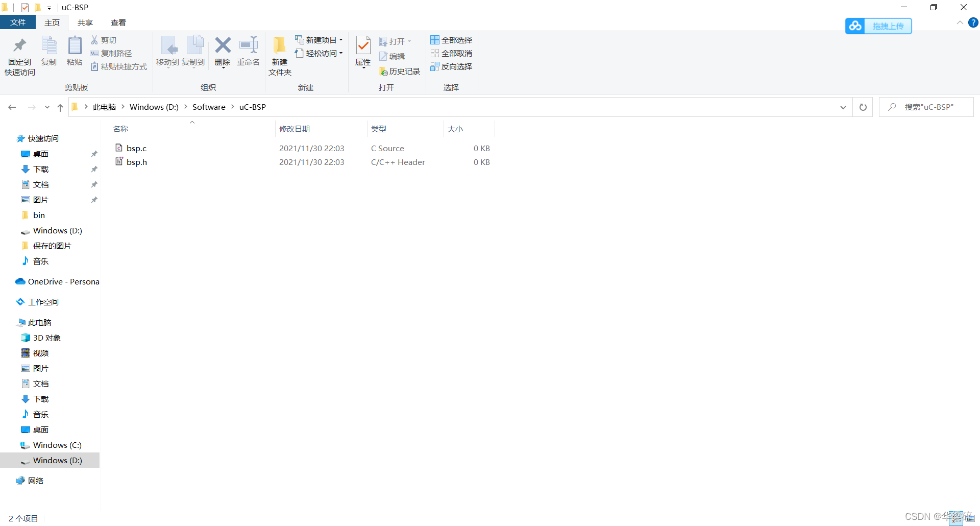Select 3D Objects (3D 对象) in sidebar
The width and height of the screenshot is (980, 526).
(x=47, y=338)
